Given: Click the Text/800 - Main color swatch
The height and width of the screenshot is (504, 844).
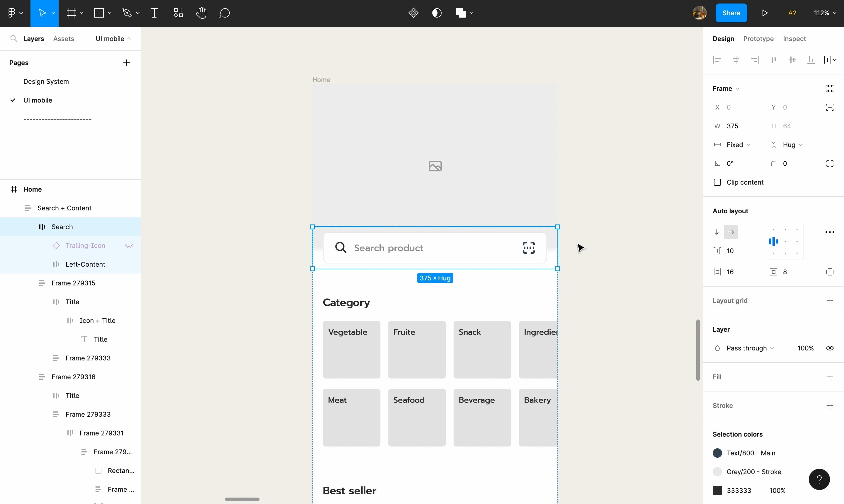Looking at the screenshot, I should pos(717,453).
